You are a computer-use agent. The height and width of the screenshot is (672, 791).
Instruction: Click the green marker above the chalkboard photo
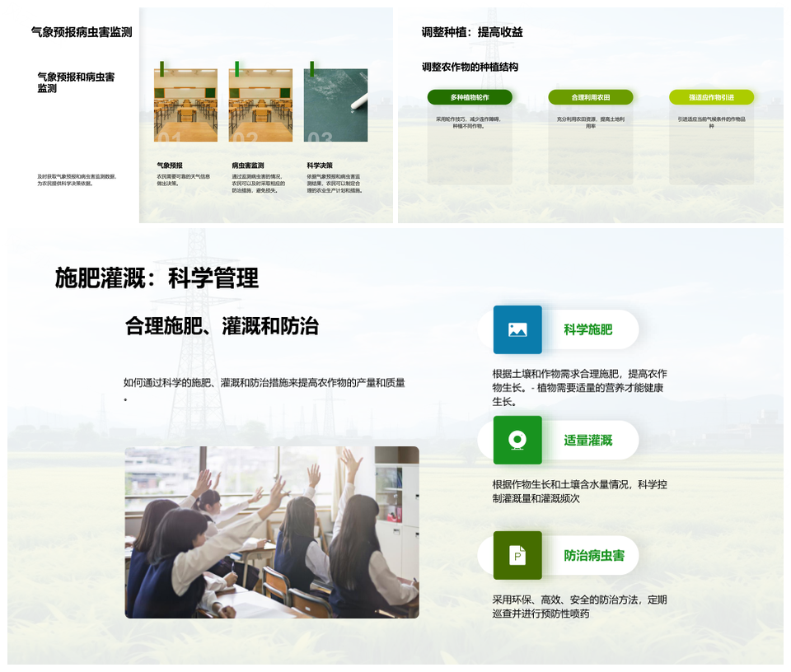(x=311, y=69)
